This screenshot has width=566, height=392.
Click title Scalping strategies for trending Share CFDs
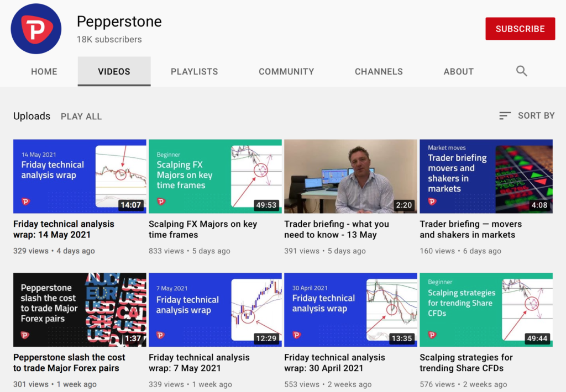coord(466,363)
